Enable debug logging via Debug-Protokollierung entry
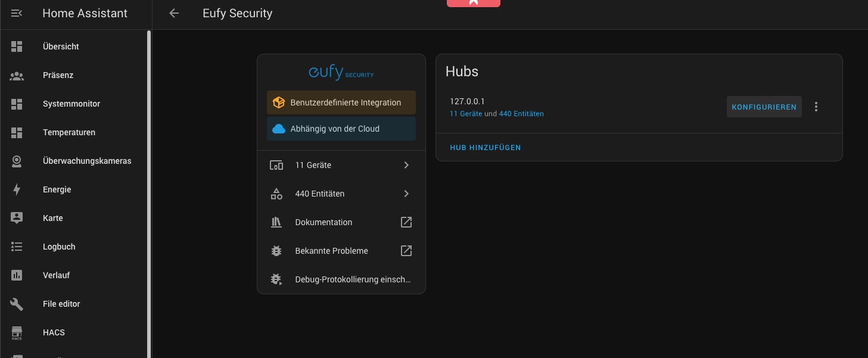 point(352,279)
